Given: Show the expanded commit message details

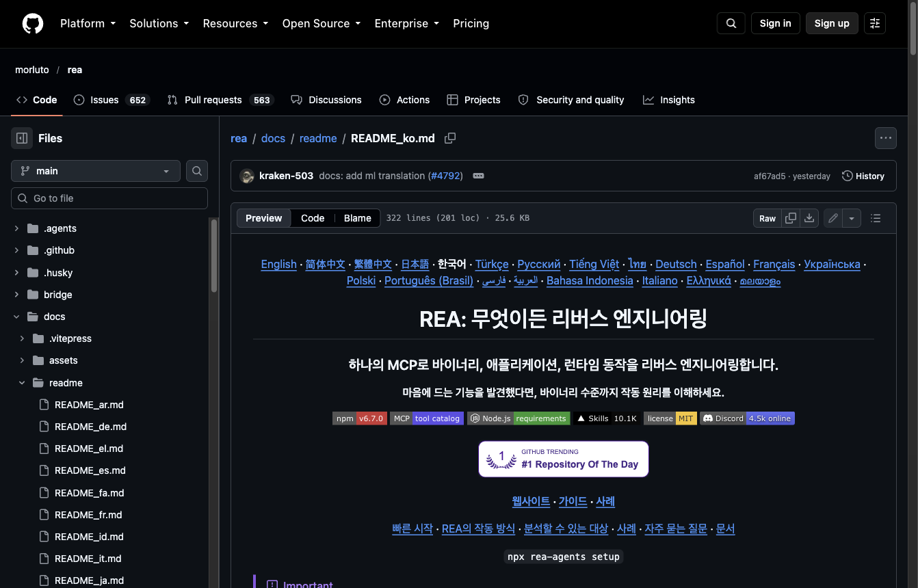Looking at the screenshot, I should [x=479, y=176].
